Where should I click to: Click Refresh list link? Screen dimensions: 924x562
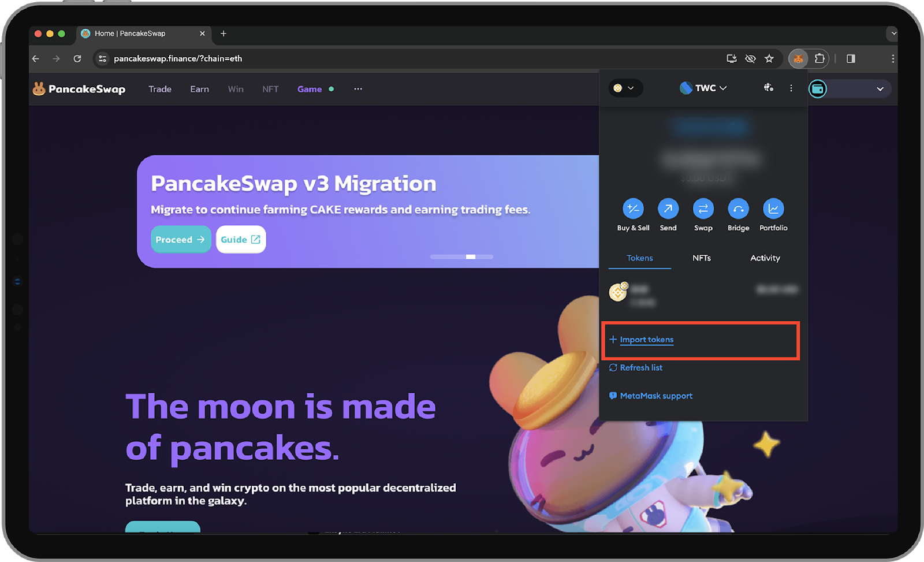pyautogui.click(x=636, y=367)
